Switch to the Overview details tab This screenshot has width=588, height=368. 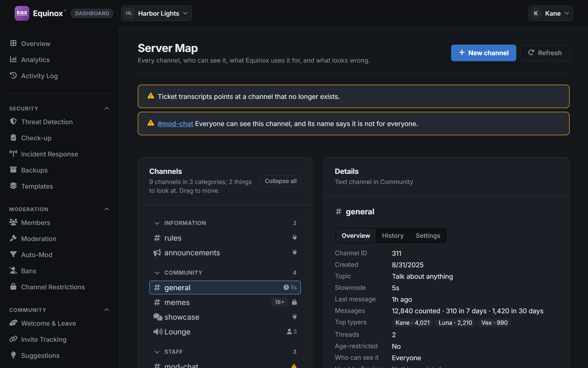(356, 236)
